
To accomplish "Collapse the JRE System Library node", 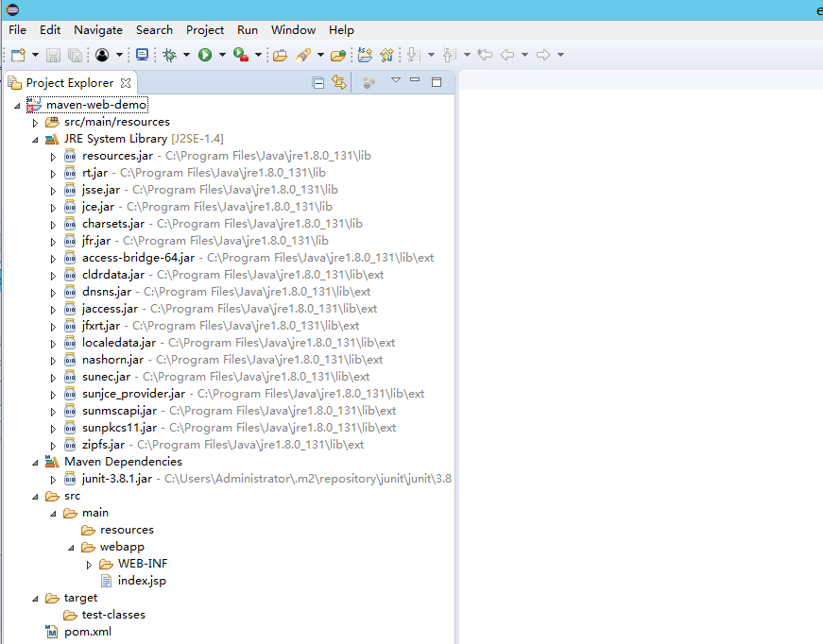I will (x=35, y=140).
